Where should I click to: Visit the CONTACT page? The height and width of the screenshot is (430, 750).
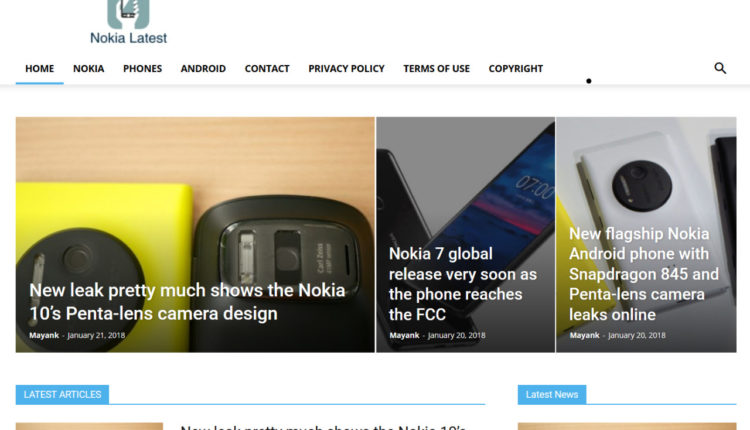[x=267, y=68]
